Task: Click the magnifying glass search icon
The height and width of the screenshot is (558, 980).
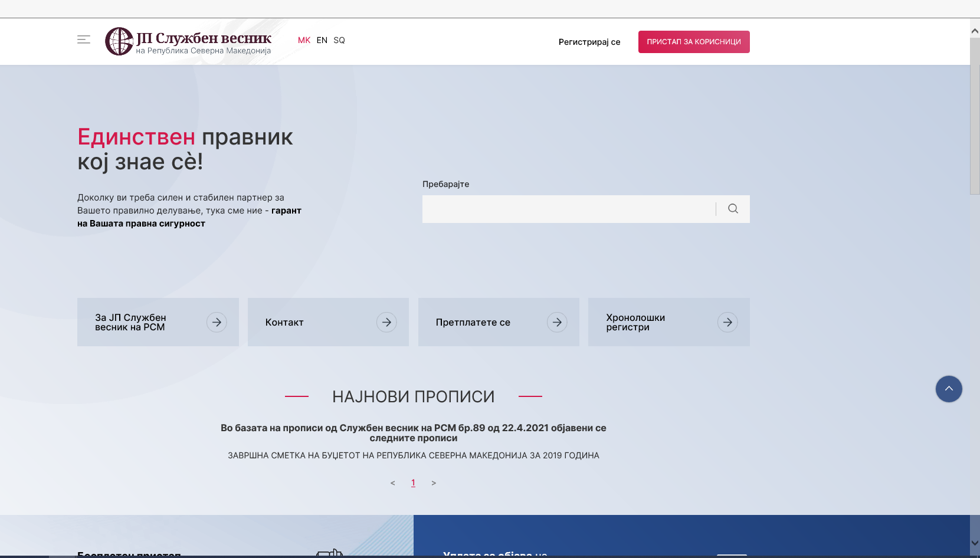Action: 733,209
